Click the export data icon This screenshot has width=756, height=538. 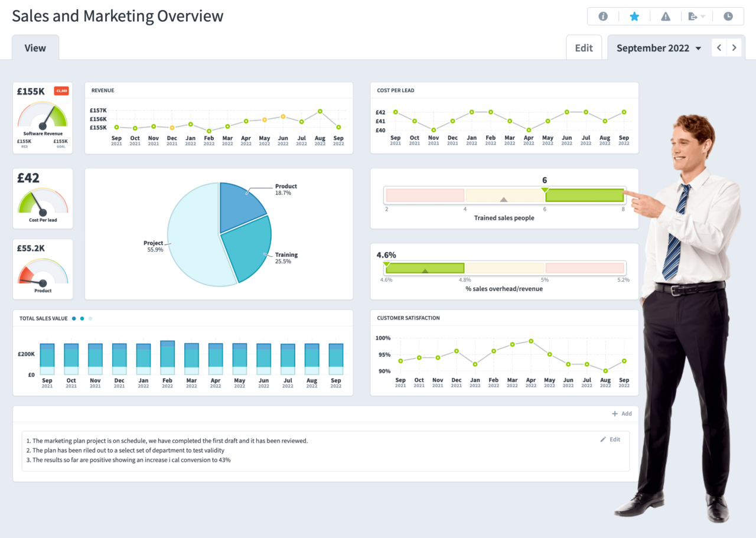pyautogui.click(x=692, y=16)
